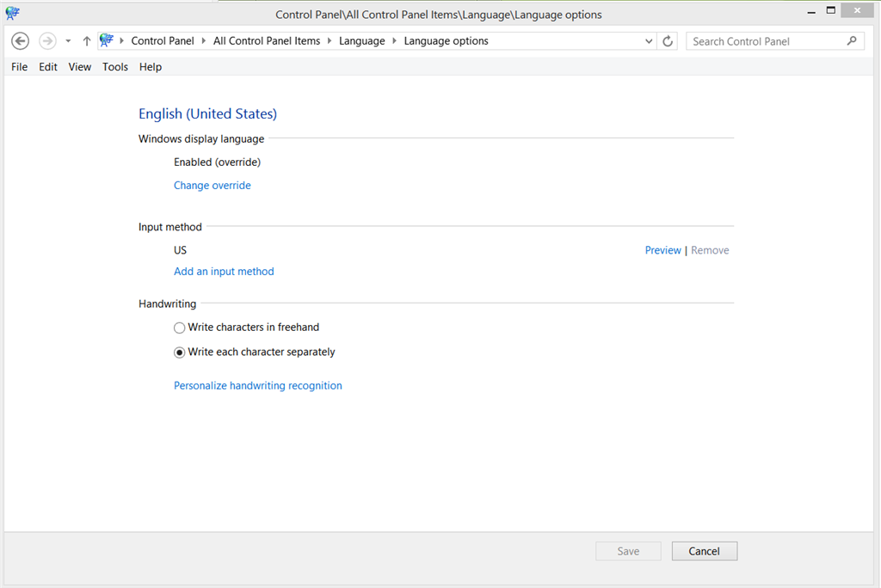Select Write characters in freehand

tap(179, 328)
